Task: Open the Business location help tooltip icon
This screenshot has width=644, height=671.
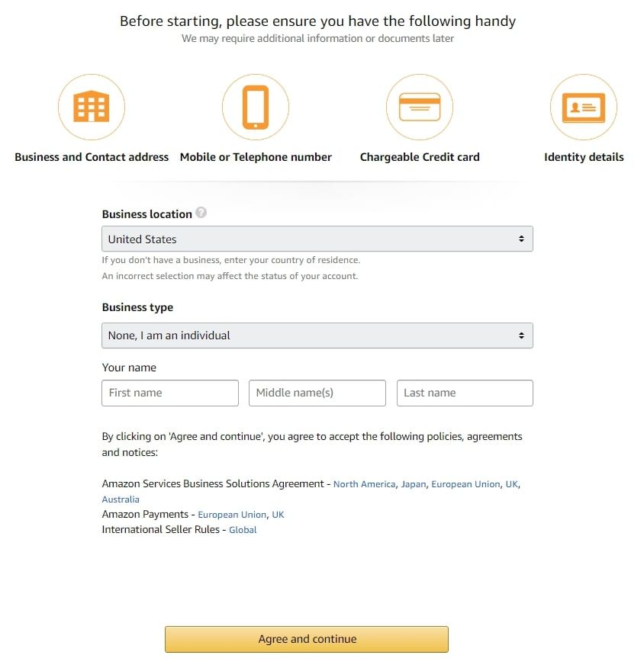Action: 200,213
